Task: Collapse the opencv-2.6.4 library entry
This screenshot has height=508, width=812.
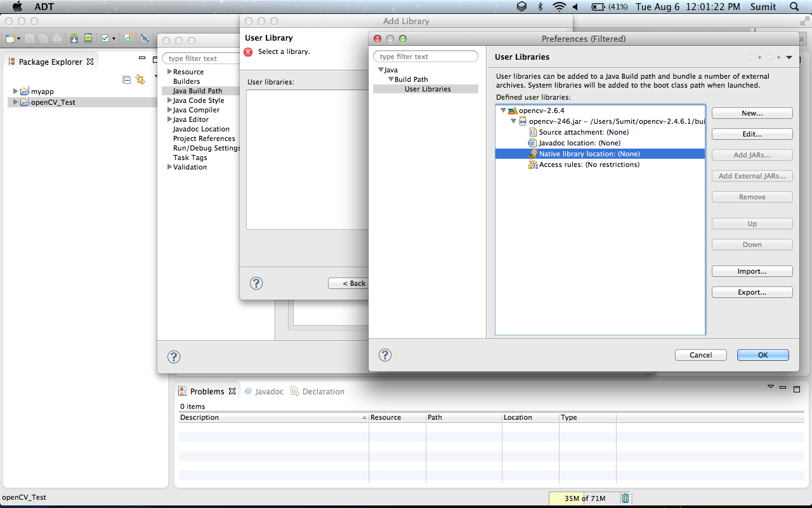Action: pos(503,110)
